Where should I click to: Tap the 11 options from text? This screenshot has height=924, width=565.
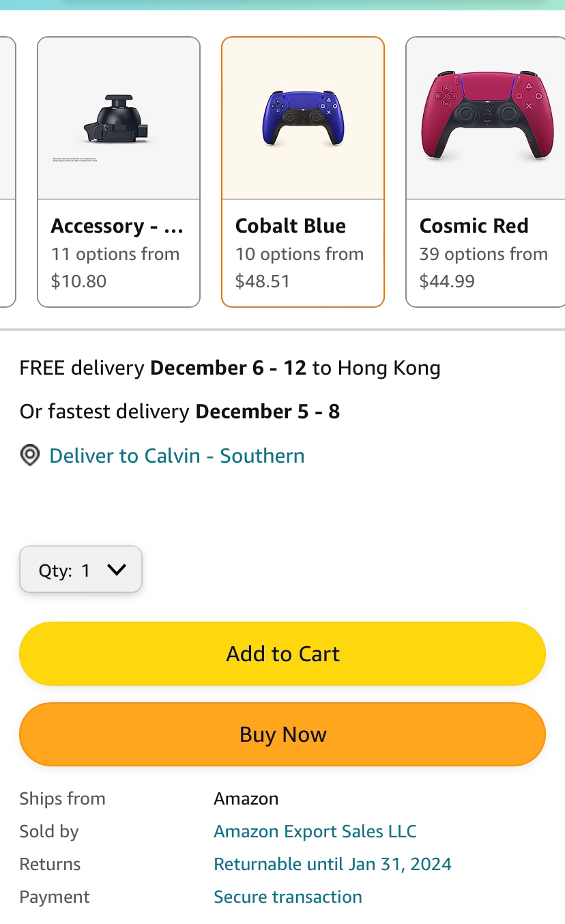[x=115, y=254]
